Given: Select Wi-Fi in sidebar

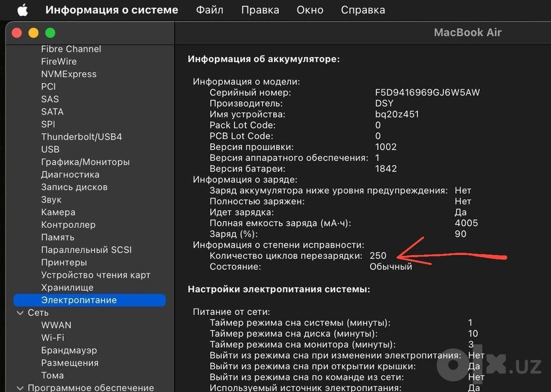Looking at the screenshot, I should coord(53,338).
